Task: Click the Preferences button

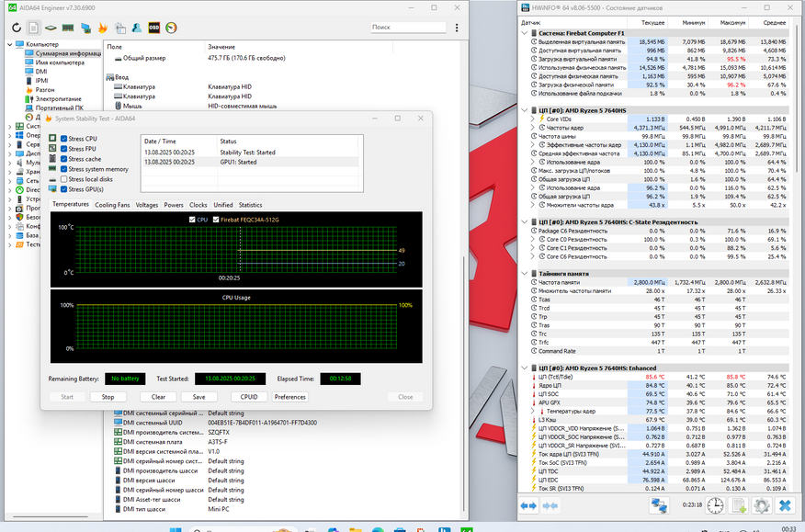Action: (289, 397)
